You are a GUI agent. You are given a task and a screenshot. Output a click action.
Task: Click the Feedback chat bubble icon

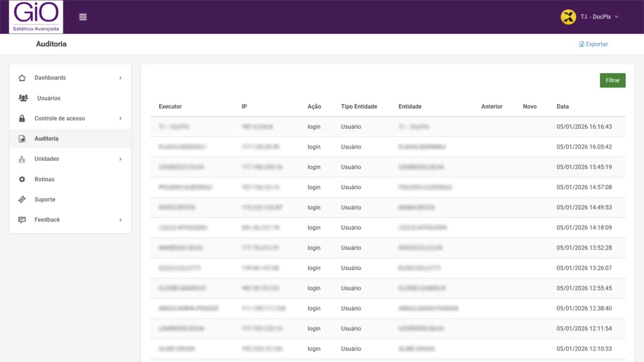click(22, 220)
